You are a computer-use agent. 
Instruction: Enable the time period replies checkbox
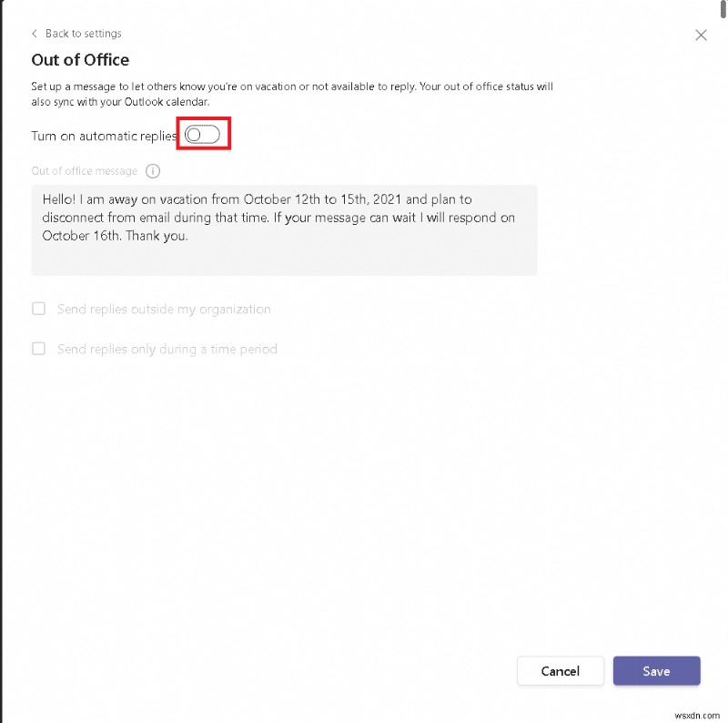coord(39,349)
